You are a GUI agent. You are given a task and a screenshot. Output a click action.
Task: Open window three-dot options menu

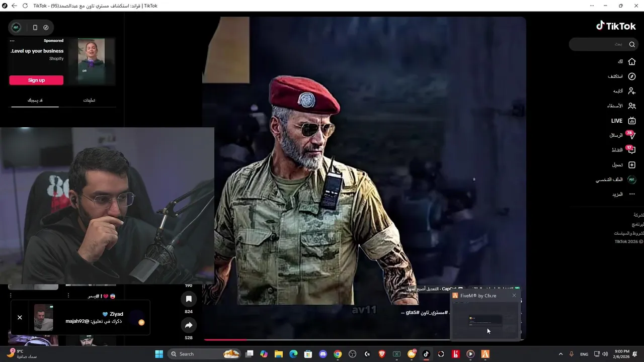[592, 6]
